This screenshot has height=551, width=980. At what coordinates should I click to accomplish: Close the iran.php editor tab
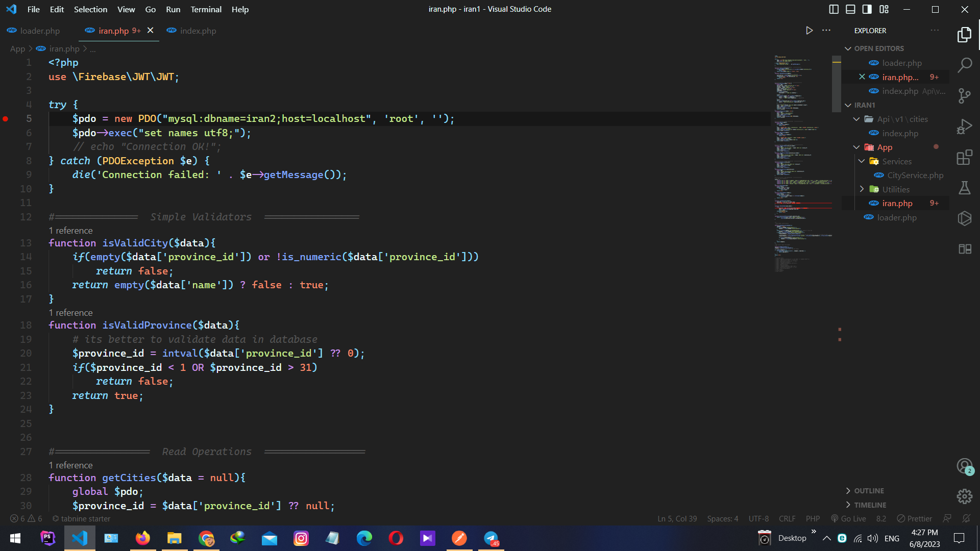coord(150,31)
